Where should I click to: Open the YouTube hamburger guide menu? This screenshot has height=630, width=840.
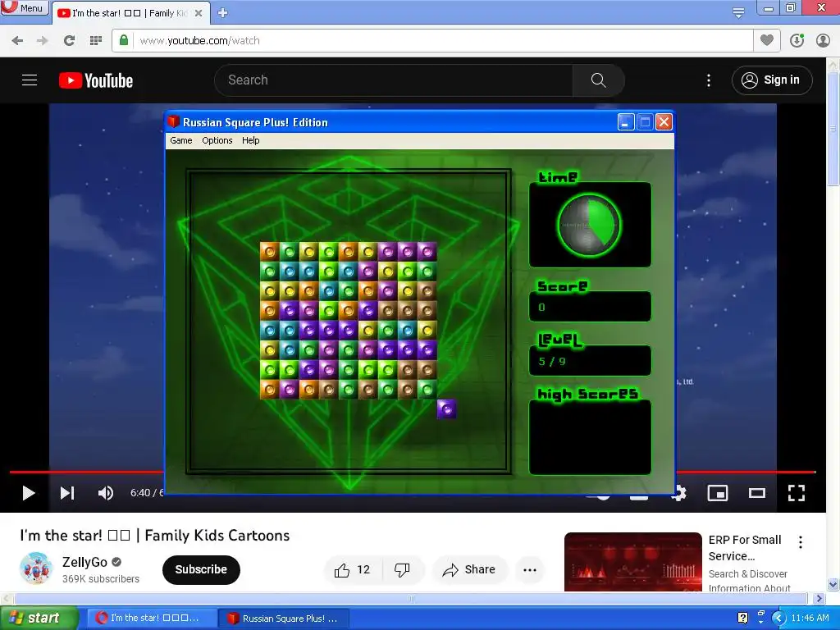tap(30, 80)
